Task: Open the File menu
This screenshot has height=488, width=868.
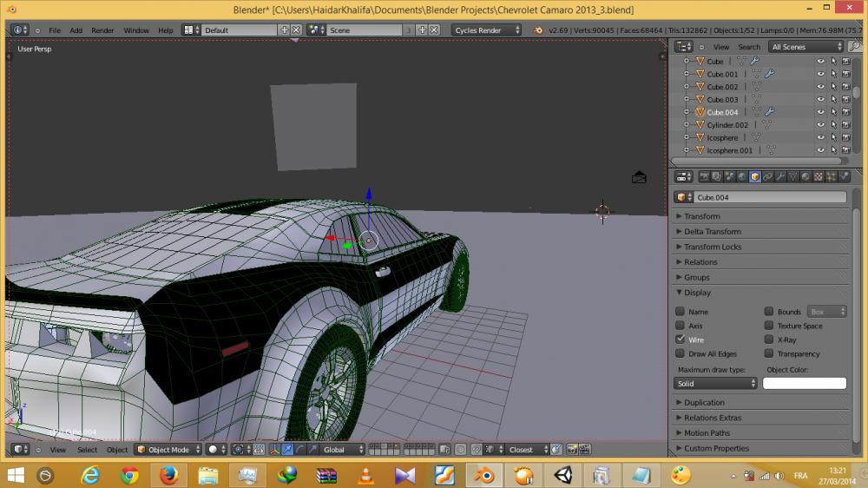Action: point(55,30)
